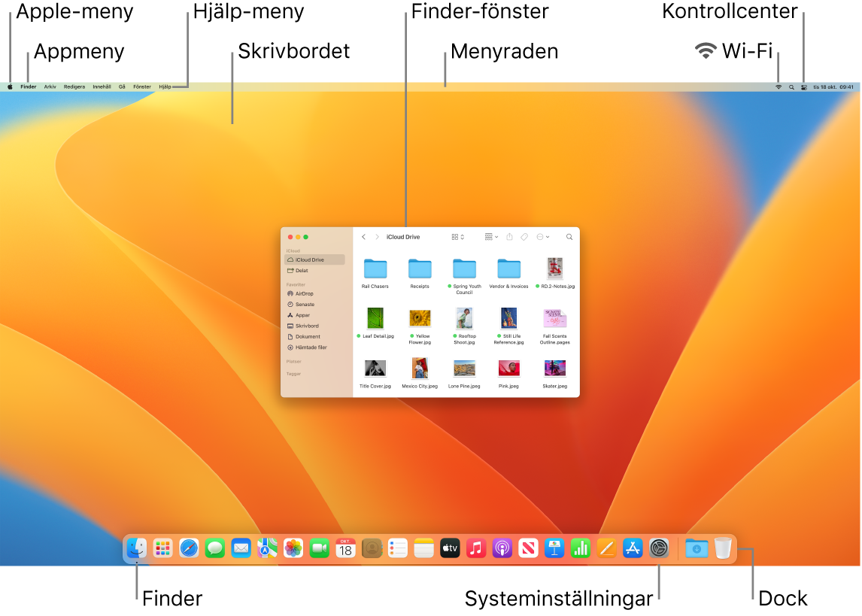Screen dimensions: 862x616
Task: Open the more actions ellipsis dropdown
Action: click(542, 237)
